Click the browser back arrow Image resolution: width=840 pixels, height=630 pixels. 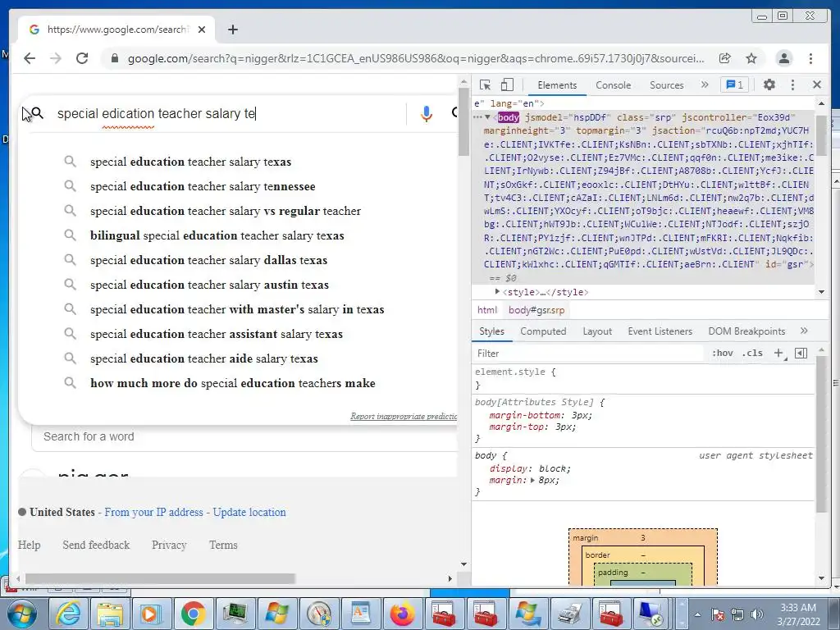(30, 58)
